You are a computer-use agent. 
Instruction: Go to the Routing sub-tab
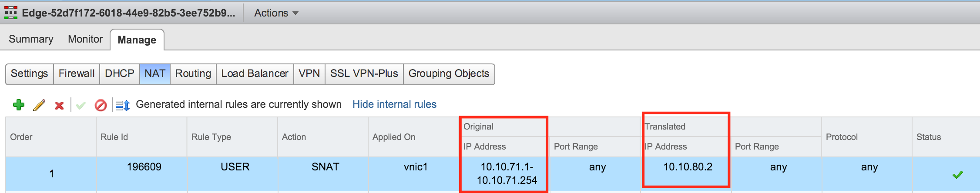(193, 73)
